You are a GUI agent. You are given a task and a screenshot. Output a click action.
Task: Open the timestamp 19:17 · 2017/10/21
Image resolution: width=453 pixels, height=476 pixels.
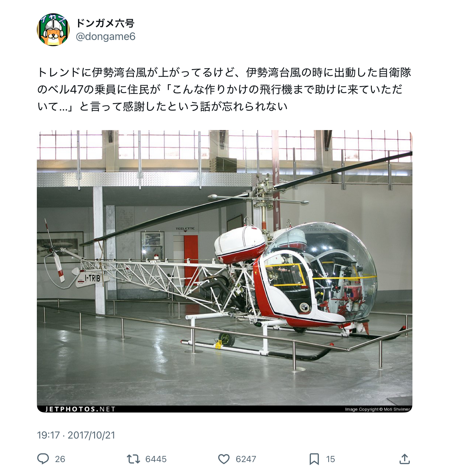(76, 435)
